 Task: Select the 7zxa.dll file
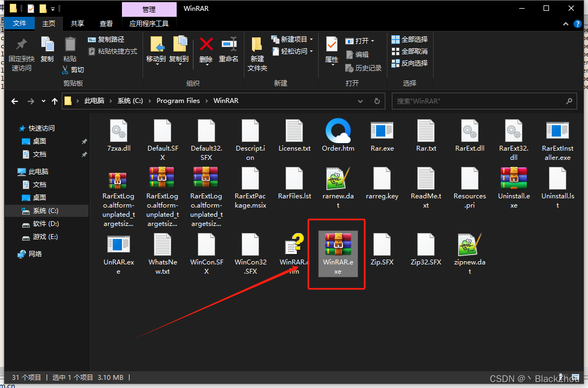point(119,135)
